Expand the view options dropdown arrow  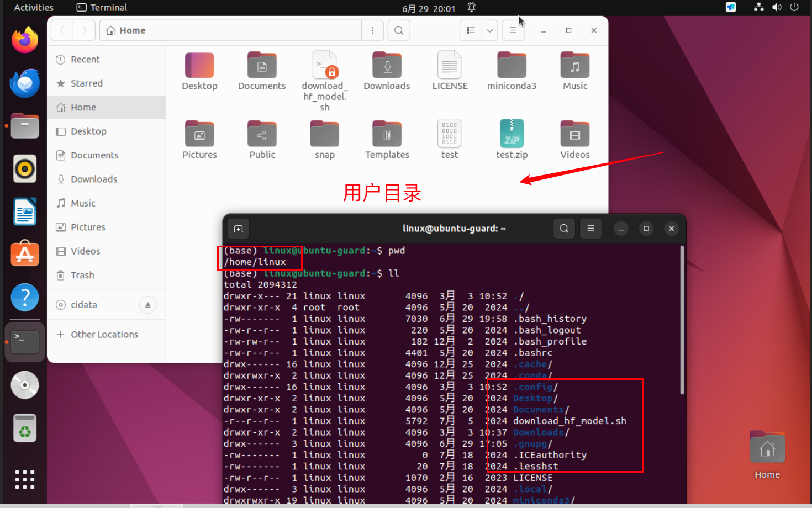click(489, 30)
